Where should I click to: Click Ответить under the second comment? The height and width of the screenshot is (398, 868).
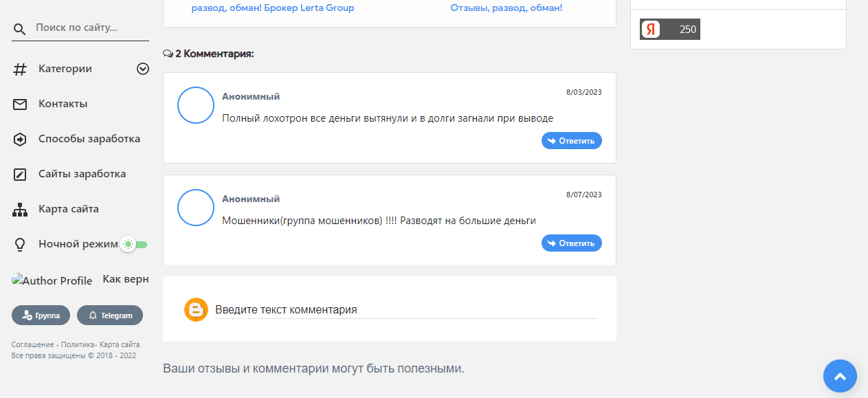point(571,243)
